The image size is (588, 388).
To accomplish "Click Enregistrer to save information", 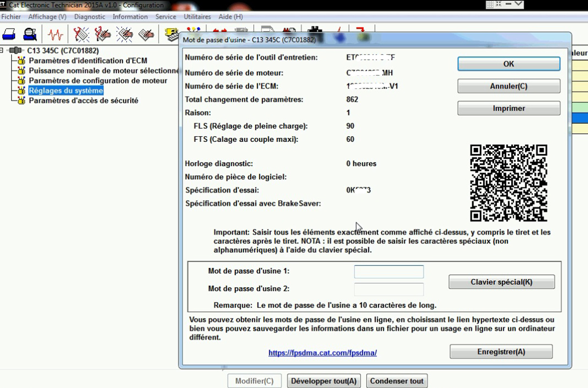I will (501, 352).
